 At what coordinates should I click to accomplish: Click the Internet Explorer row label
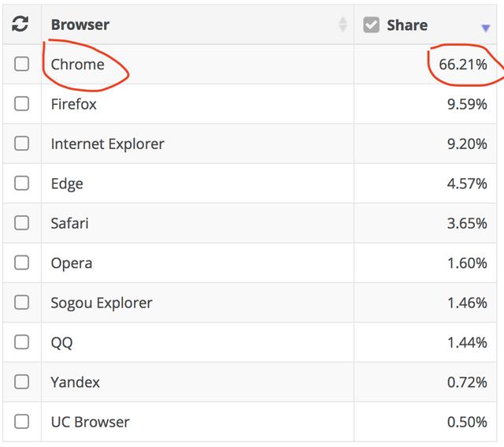tap(107, 144)
